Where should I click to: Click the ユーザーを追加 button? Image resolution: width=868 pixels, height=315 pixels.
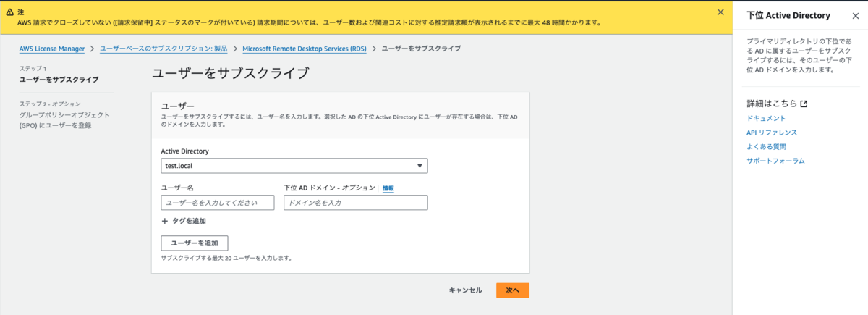click(195, 243)
